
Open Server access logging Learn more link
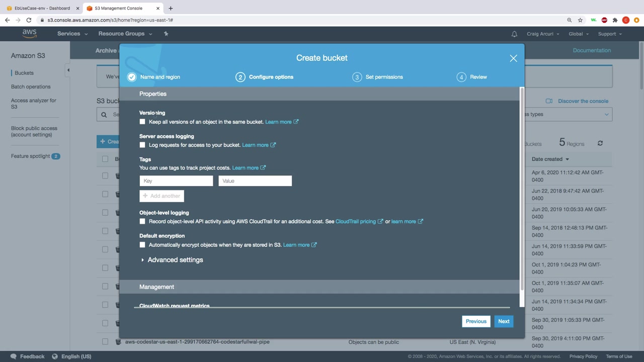point(259,145)
